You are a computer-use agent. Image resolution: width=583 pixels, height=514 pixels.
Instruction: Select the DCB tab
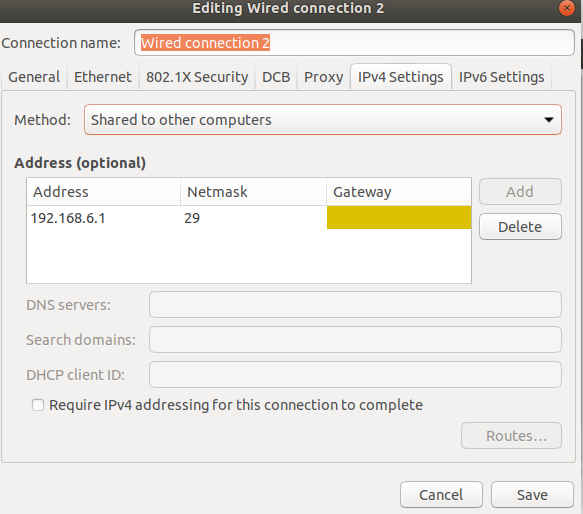pos(276,77)
